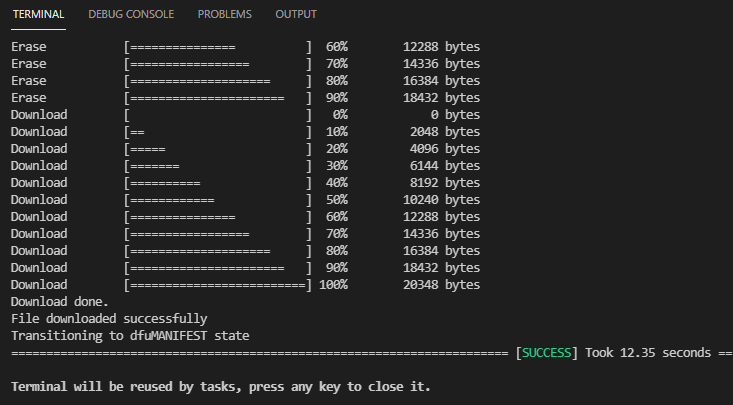The height and width of the screenshot is (405, 733).
Task: Click 'Transitioning to dfuMANIFEST state' line
Action: [x=130, y=336]
